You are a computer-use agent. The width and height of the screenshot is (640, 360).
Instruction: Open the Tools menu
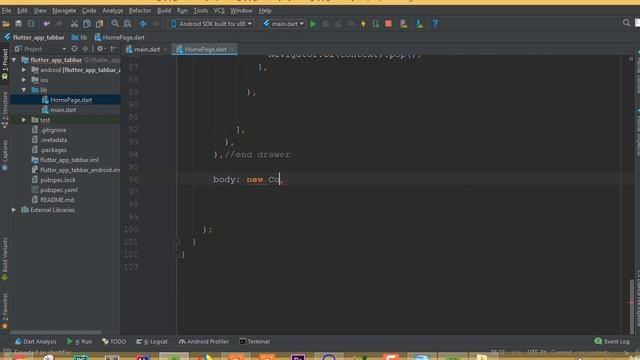[x=200, y=11]
